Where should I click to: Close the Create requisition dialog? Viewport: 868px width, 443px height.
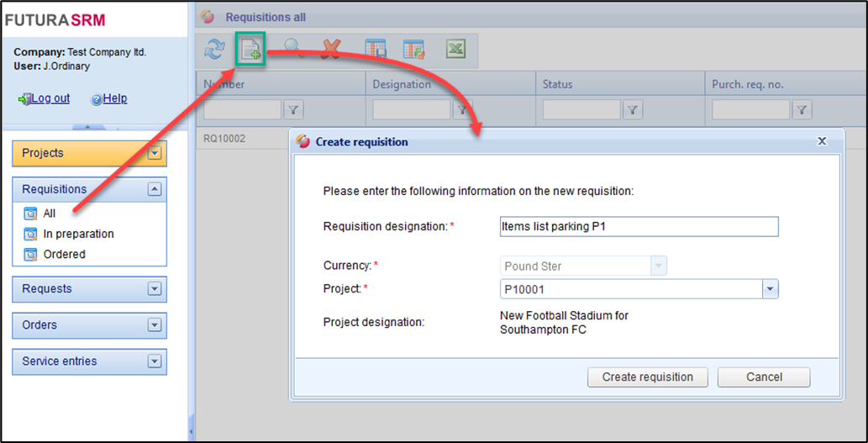coord(822,141)
